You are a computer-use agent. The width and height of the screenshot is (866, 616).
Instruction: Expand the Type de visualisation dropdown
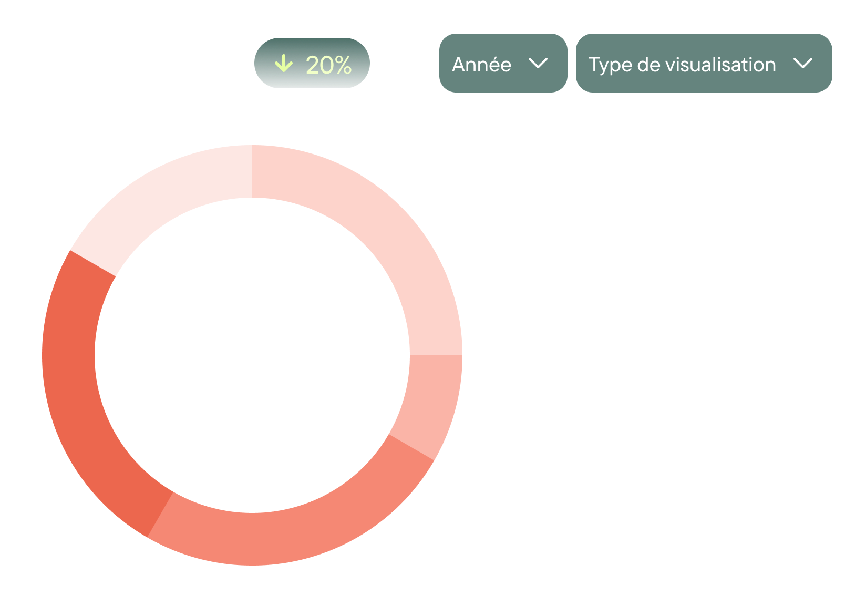click(x=704, y=63)
